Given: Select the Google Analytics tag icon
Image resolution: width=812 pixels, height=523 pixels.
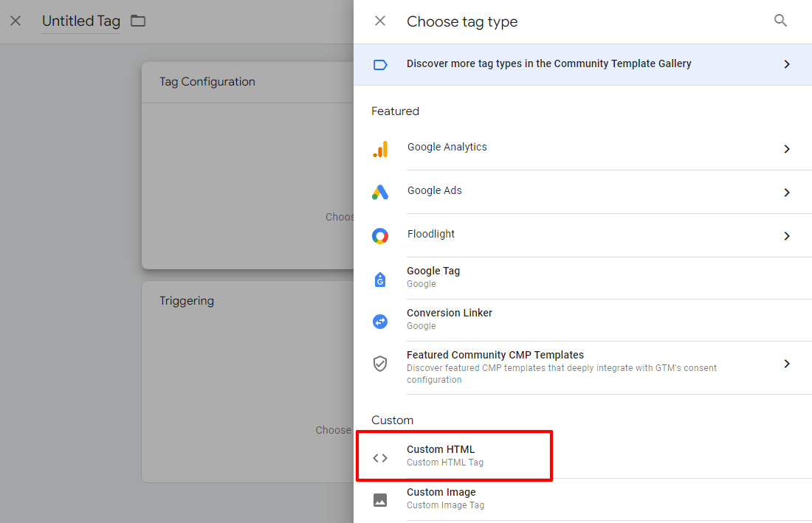Looking at the screenshot, I should point(380,148).
